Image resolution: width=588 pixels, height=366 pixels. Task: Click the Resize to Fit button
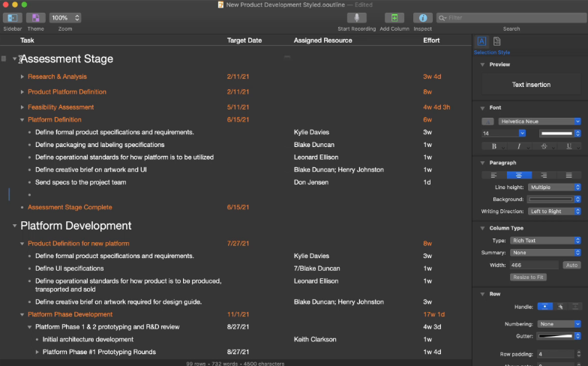(x=528, y=277)
